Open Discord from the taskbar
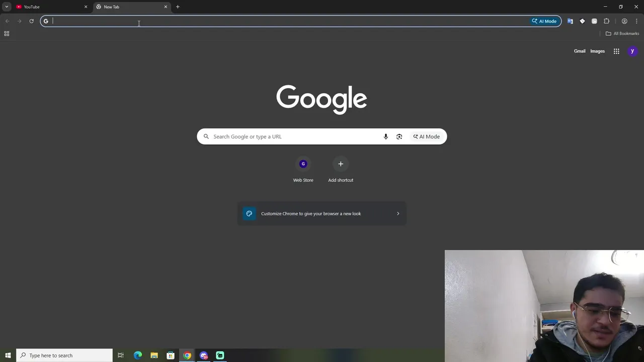This screenshot has width=644, height=362. 204,355
